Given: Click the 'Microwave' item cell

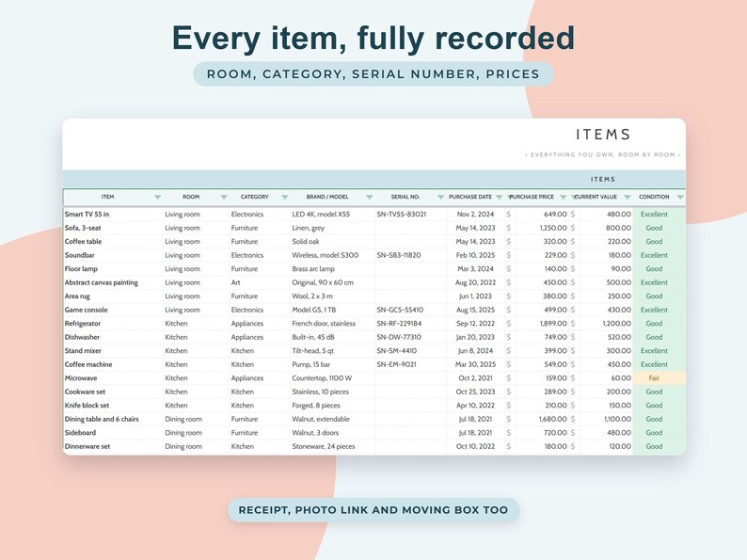Looking at the screenshot, I should (113, 378).
